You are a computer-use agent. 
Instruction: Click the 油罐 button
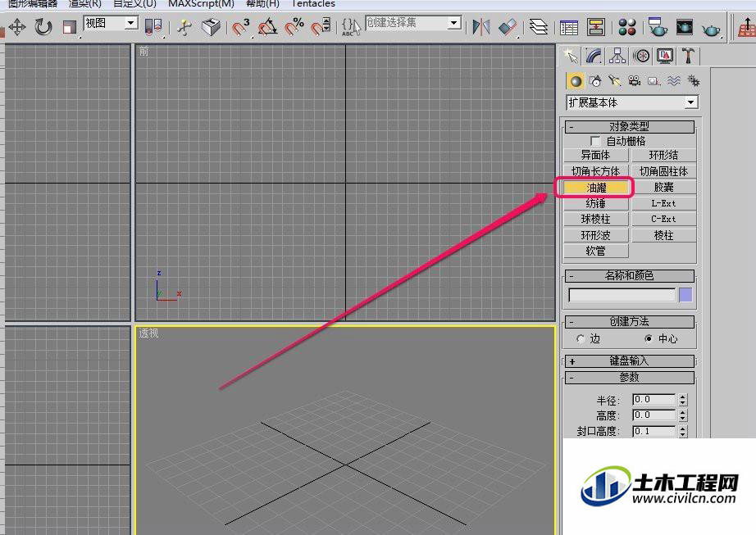[596, 188]
